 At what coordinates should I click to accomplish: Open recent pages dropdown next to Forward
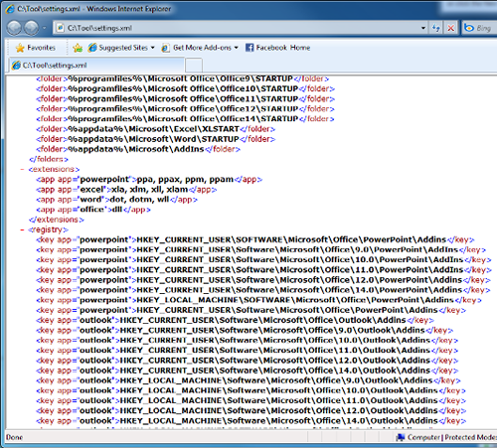pyautogui.click(x=44, y=28)
